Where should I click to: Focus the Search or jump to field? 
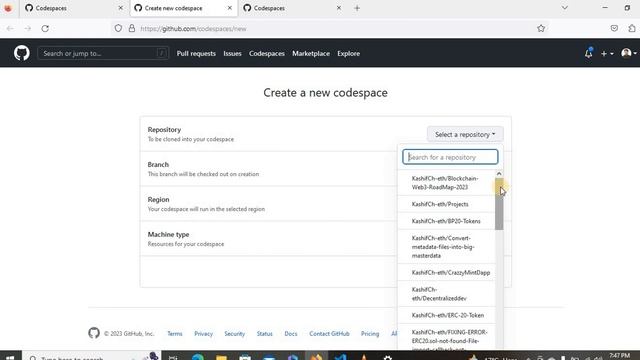pos(103,53)
